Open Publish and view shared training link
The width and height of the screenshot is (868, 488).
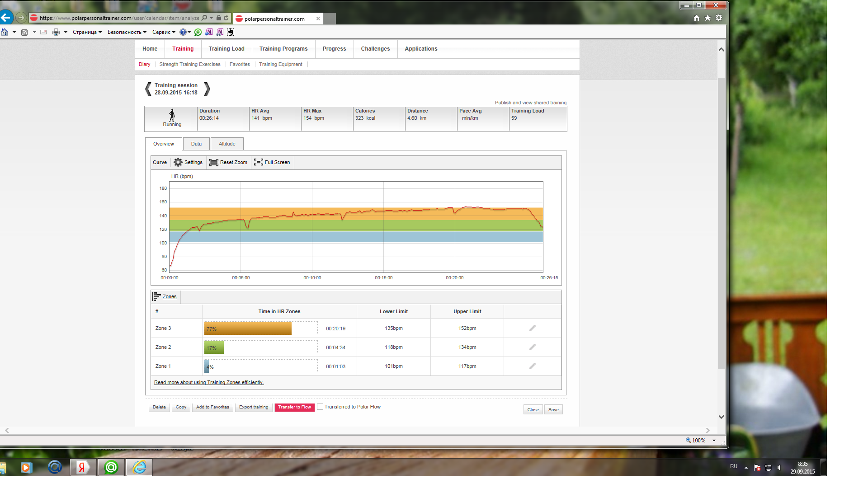[x=530, y=103]
